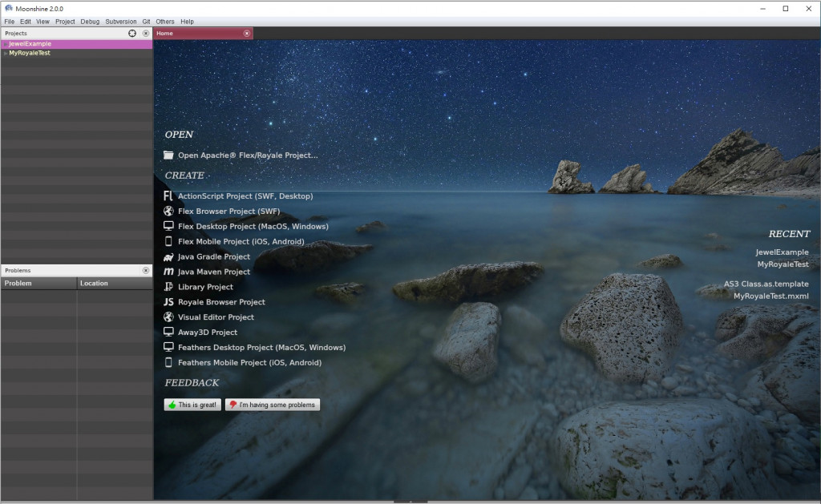Create a Flex Desktop Project
Image resolution: width=821 pixels, height=504 pixels.
[253, 226]
